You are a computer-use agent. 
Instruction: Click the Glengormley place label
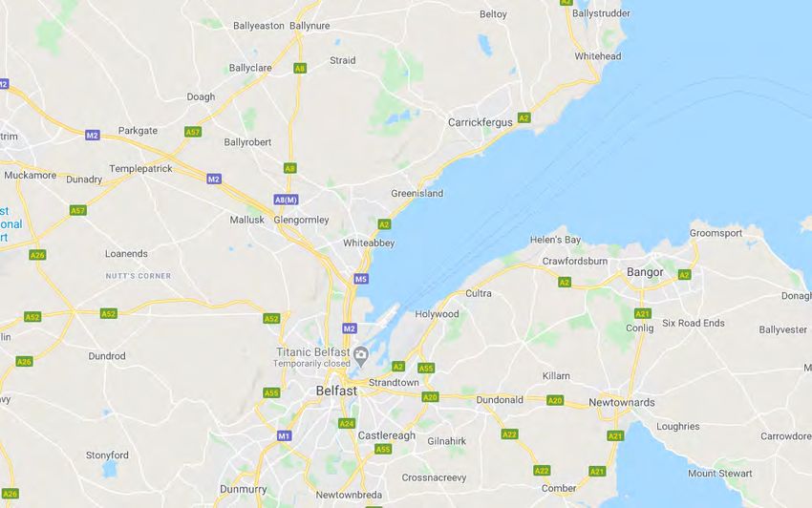point(301,220)
